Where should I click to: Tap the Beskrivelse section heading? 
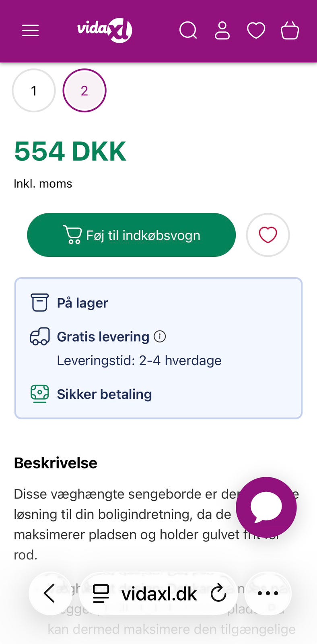(56, 463)
